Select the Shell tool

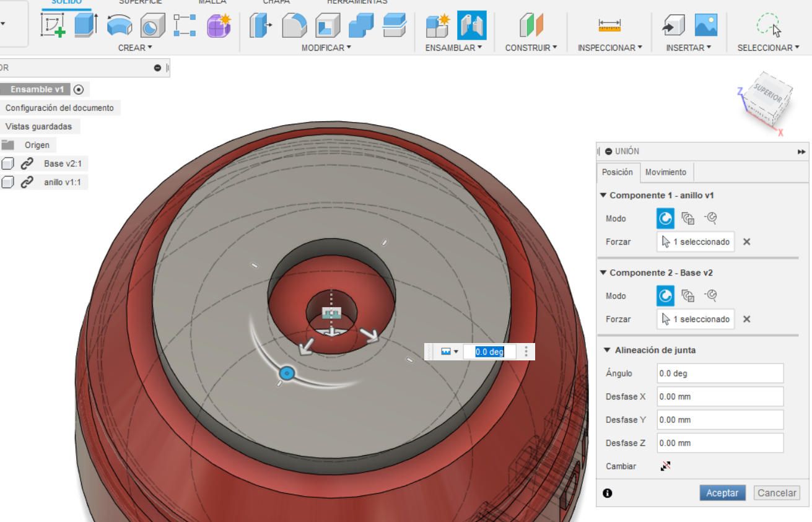327,25
